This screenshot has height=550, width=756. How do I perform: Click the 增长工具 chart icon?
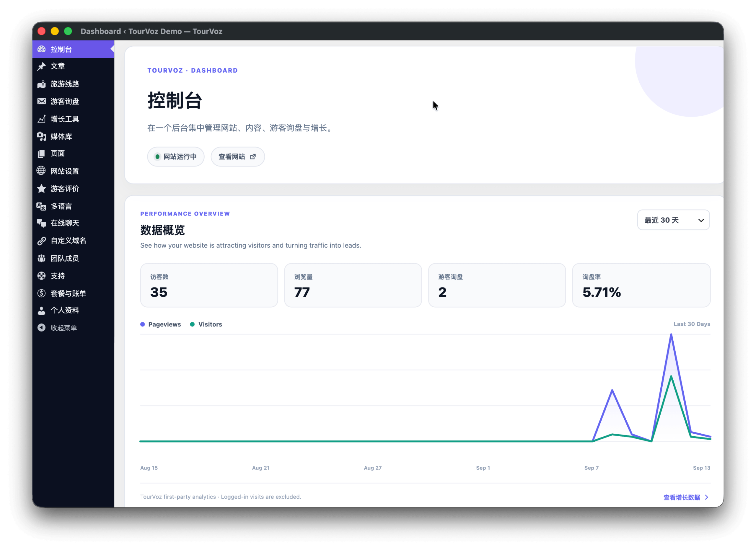point(42,119)
